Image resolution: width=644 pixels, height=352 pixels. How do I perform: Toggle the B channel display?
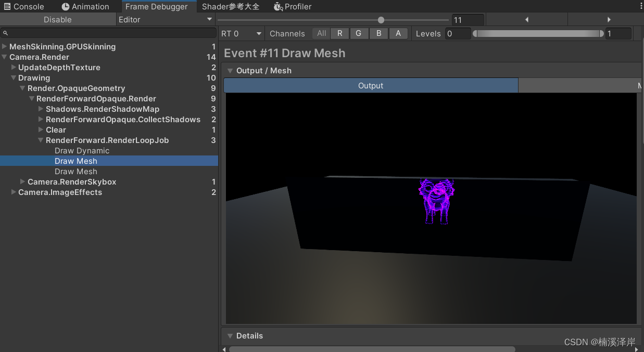[x=378, y=33]
